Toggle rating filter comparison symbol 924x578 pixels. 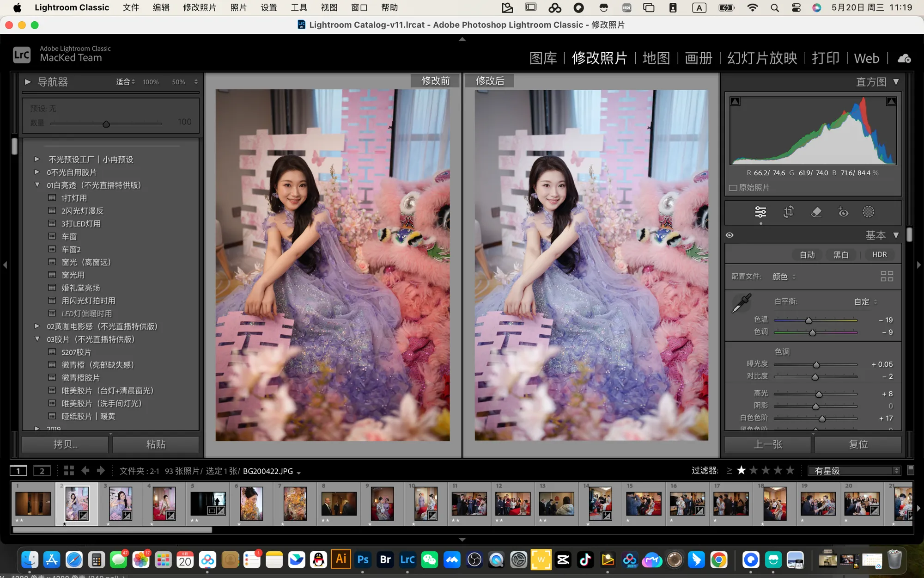pyautogui.click(x=729, y=471)
